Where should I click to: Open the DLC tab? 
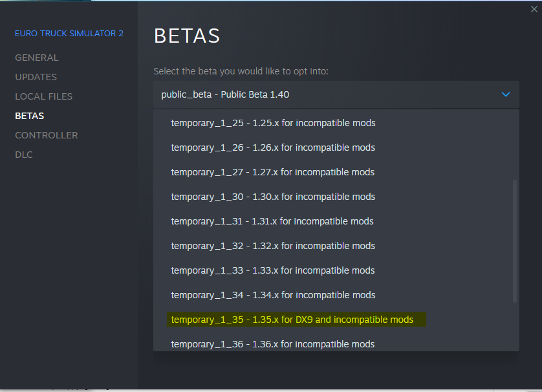24,155
